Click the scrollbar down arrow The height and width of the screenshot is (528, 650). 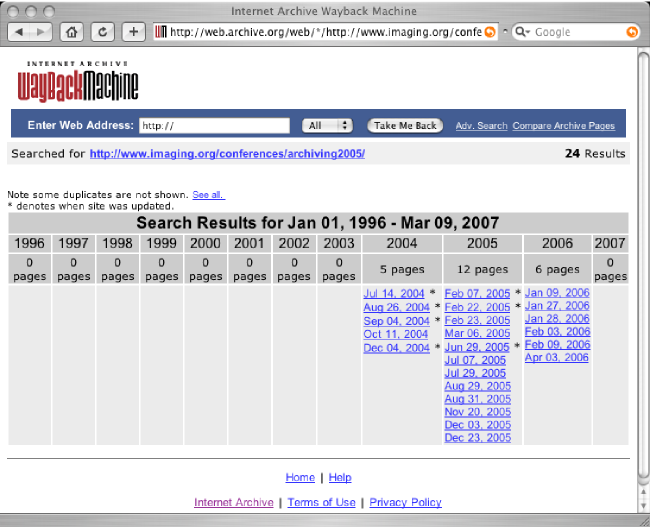pos(643,506)
